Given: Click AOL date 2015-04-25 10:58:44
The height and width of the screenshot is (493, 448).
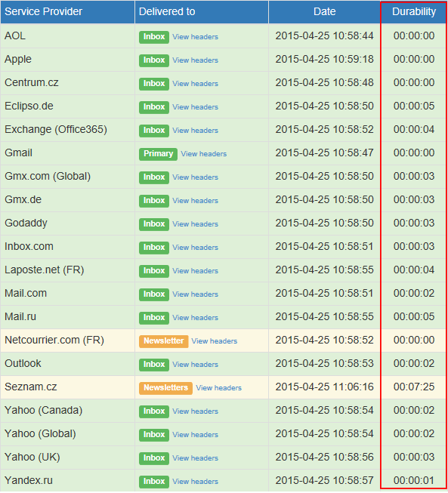Looking at the screenshot, I should [324, 35].
